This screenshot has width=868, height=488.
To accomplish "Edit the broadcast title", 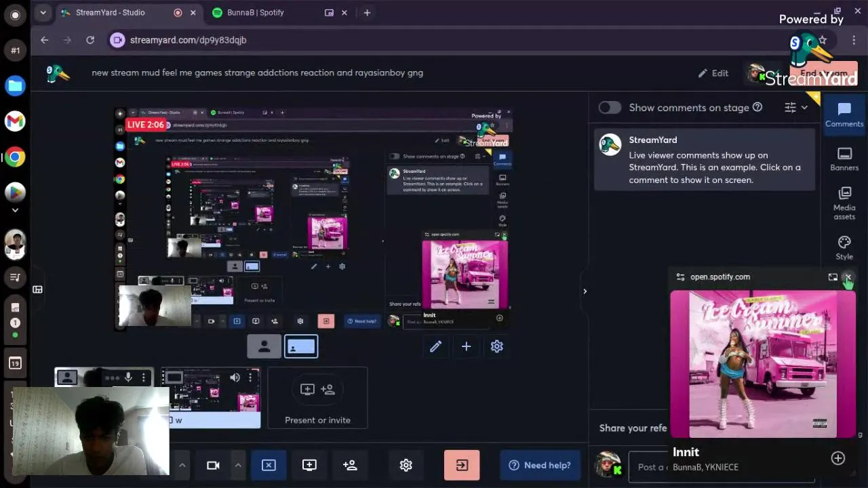I will pos(713,73).
